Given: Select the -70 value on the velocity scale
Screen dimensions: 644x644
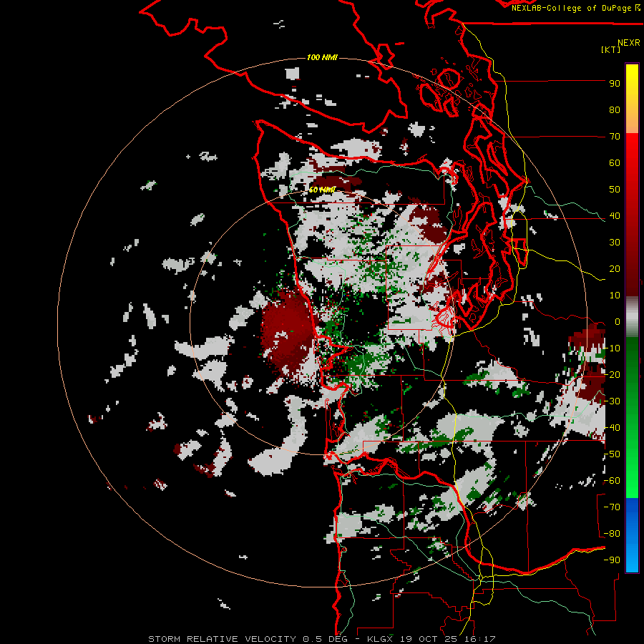Looking at the screenshot, I should [612, 507].
